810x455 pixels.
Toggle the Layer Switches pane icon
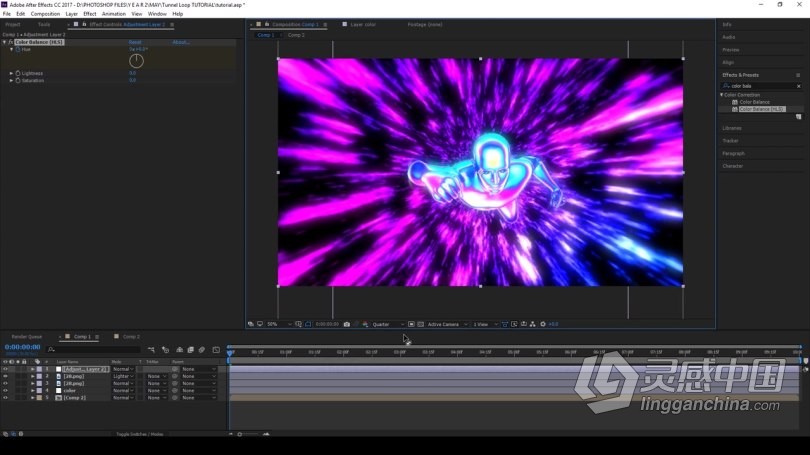coord(6,434)
